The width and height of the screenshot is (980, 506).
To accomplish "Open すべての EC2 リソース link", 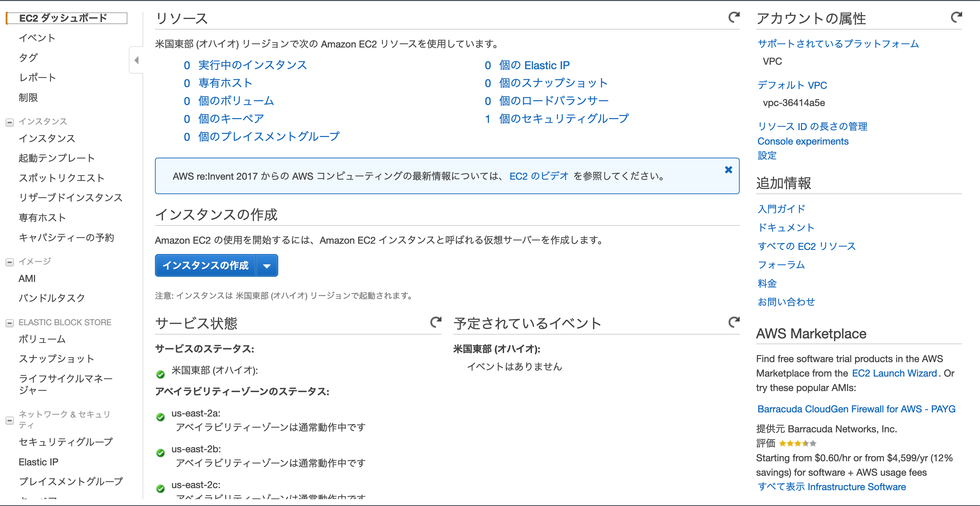I will click(x=806, y=246).
